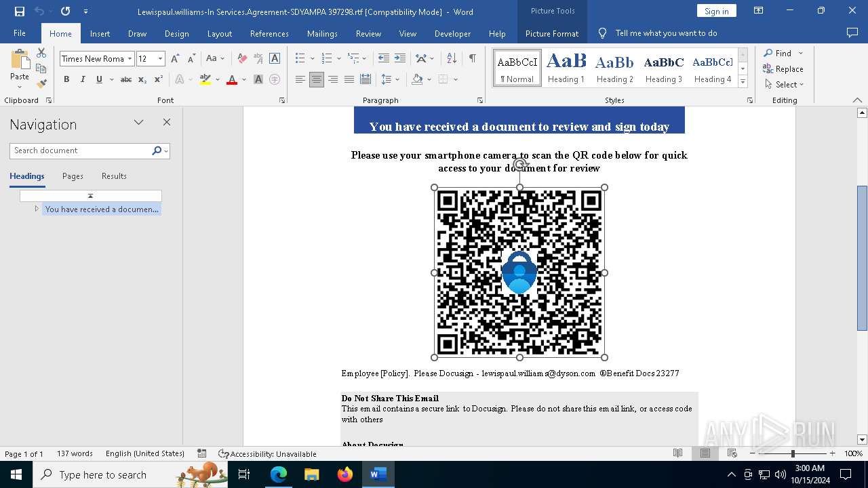Open the font size dropdown
The width and height of the screenshot is (868, 488).
coord(160,59)
